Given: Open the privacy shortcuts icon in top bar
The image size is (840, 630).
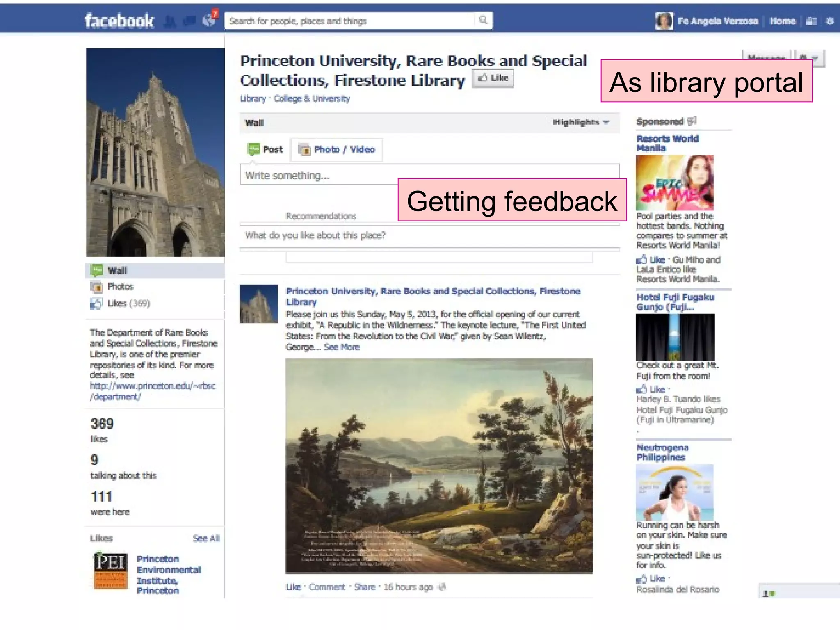Looking at the screenshot, I should click(811, 21).
